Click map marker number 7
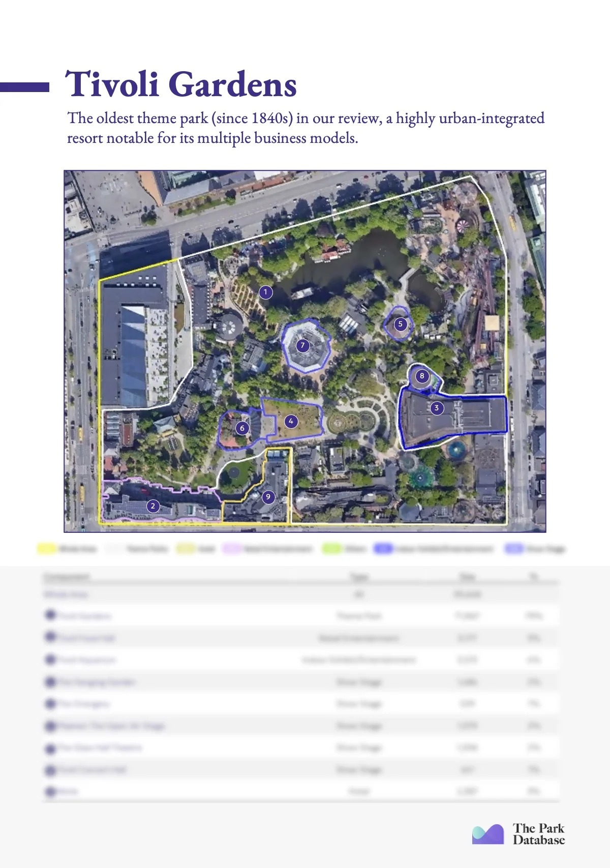The width and height of the screenshot is (610, 868). click(303, 346)
